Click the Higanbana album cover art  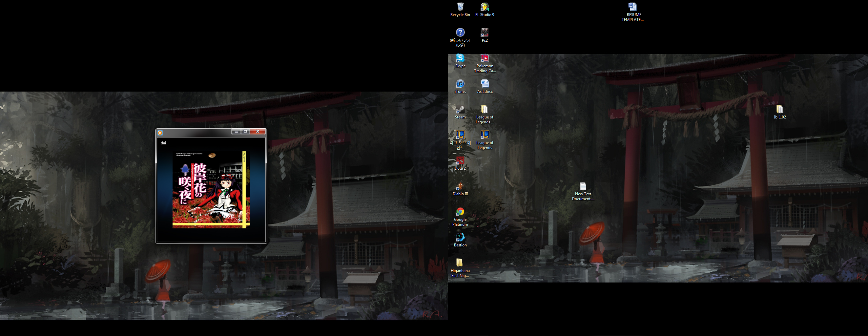coord(211,189)
